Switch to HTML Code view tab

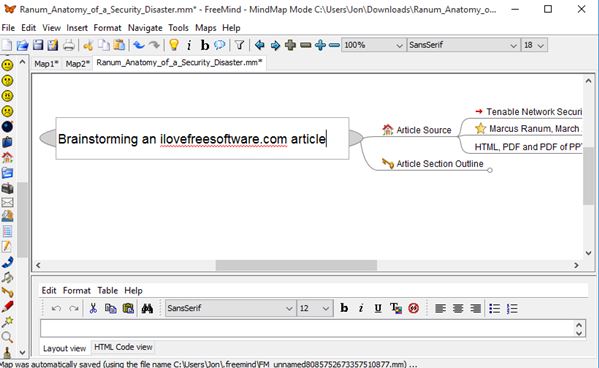click(123, 347)
